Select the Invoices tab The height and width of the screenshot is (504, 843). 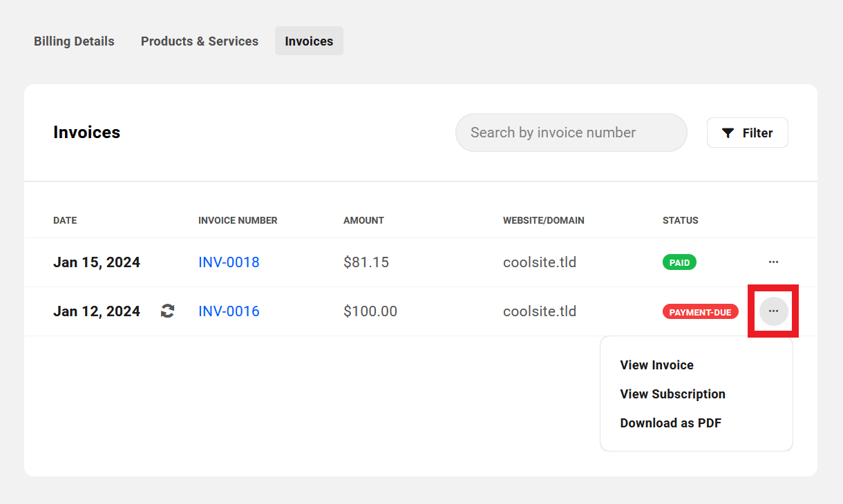pyautogui.click(x=309, y=41)
